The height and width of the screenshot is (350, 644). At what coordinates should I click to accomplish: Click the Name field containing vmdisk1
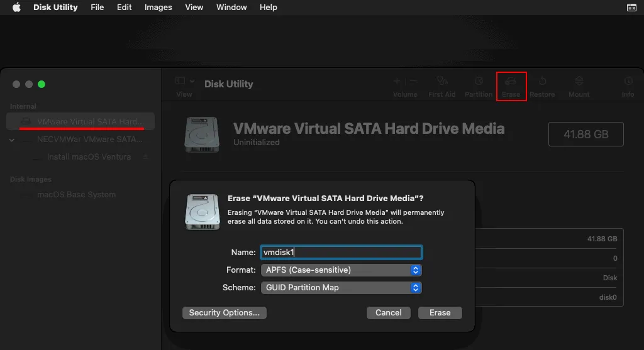[x=340, y=253]
